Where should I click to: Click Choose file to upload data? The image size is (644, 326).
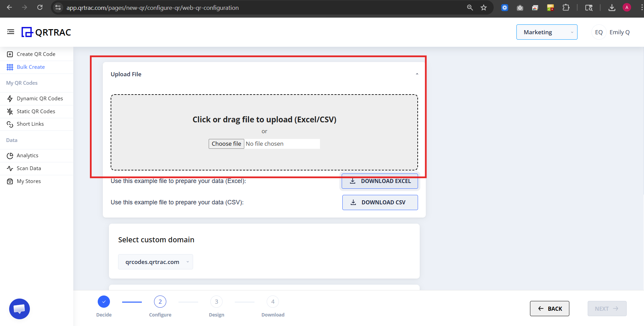point(226,143)
